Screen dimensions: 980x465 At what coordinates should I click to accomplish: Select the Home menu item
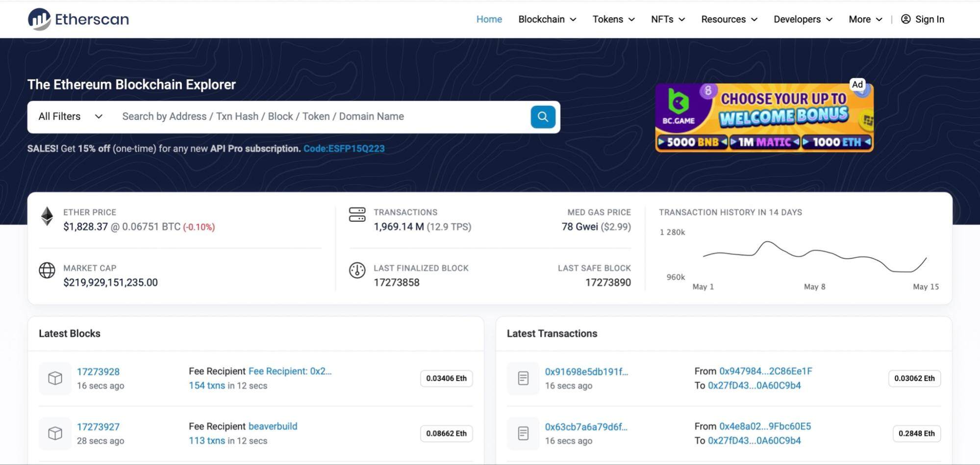489,19
